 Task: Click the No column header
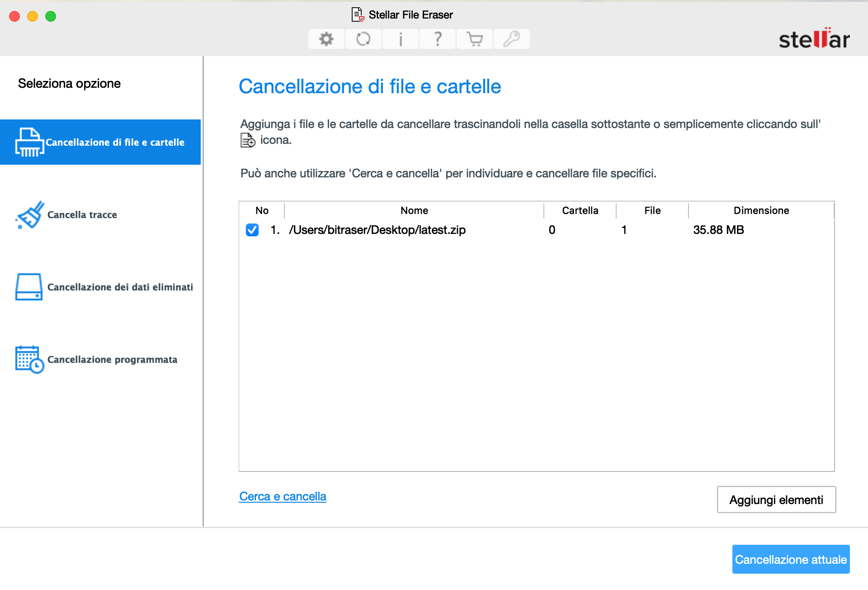tap(262, 210)
